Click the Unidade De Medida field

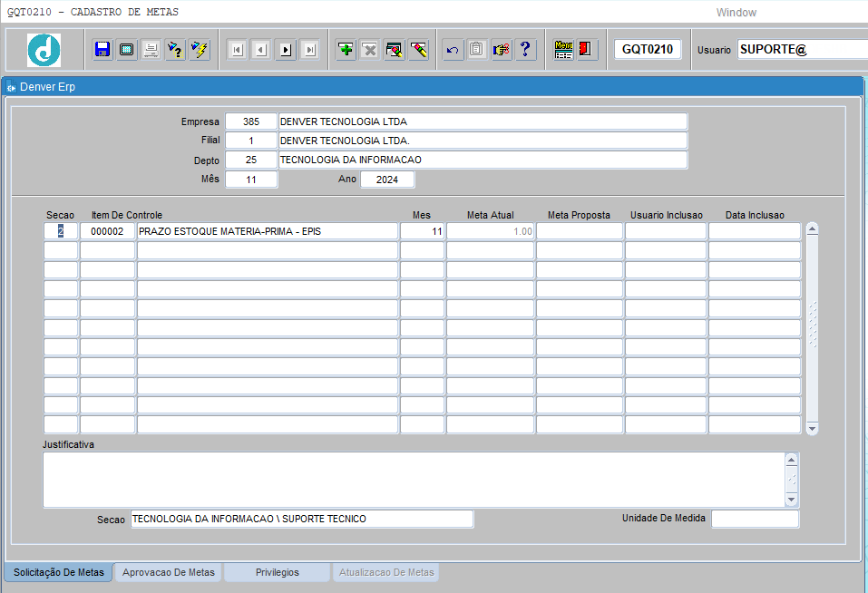[755, 519]
